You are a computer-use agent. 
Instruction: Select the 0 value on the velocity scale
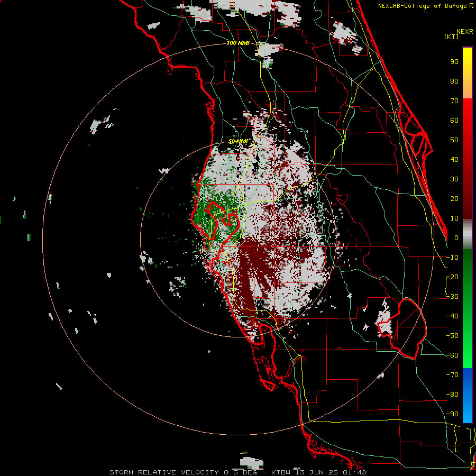(456, 237)
